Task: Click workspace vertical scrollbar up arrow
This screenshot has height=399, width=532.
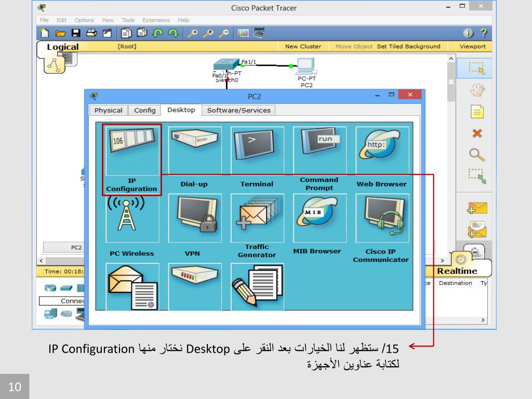Action: click(451, 59)
